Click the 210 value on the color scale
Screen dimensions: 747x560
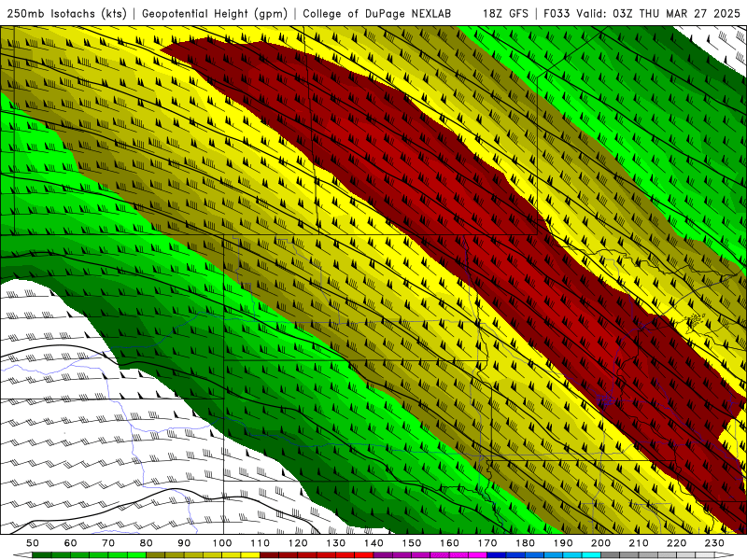(x=639, y=543)
